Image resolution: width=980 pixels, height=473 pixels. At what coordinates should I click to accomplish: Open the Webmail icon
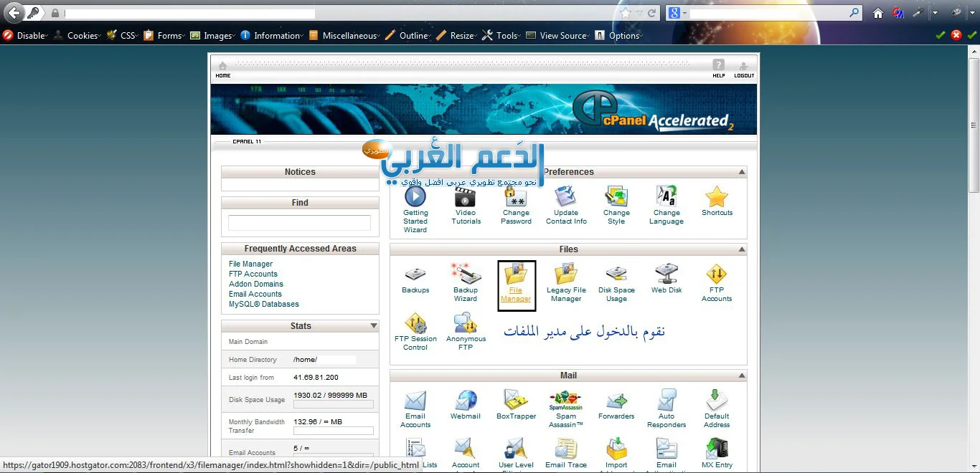[x=466, y=401]
